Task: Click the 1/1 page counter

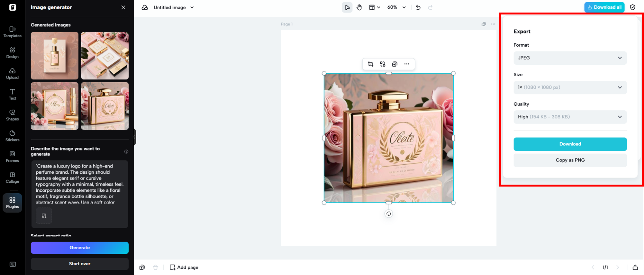Action: pyautogui.click(x=605, y=267)
